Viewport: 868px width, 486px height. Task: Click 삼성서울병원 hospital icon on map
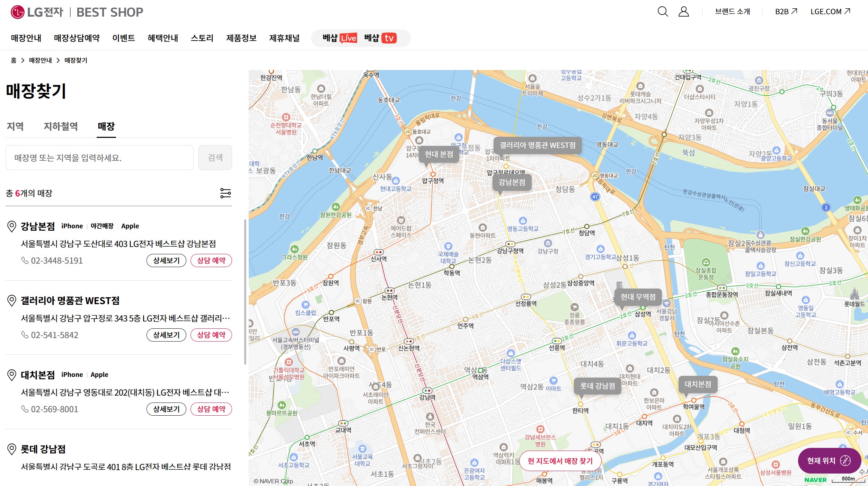click(776, 465)
